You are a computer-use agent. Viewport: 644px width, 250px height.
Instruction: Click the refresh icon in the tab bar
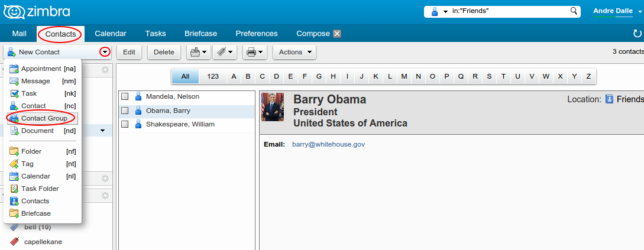point(637,34)
